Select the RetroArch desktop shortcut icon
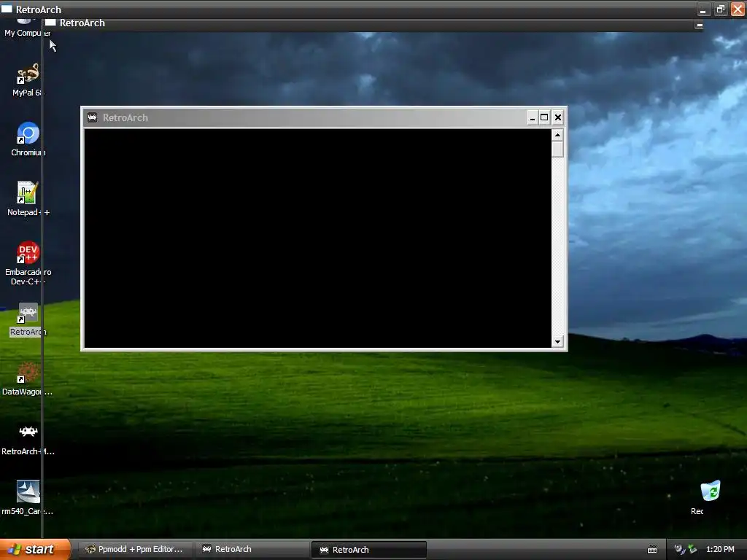This screenshot has height=560, width=747. point(28,319)
